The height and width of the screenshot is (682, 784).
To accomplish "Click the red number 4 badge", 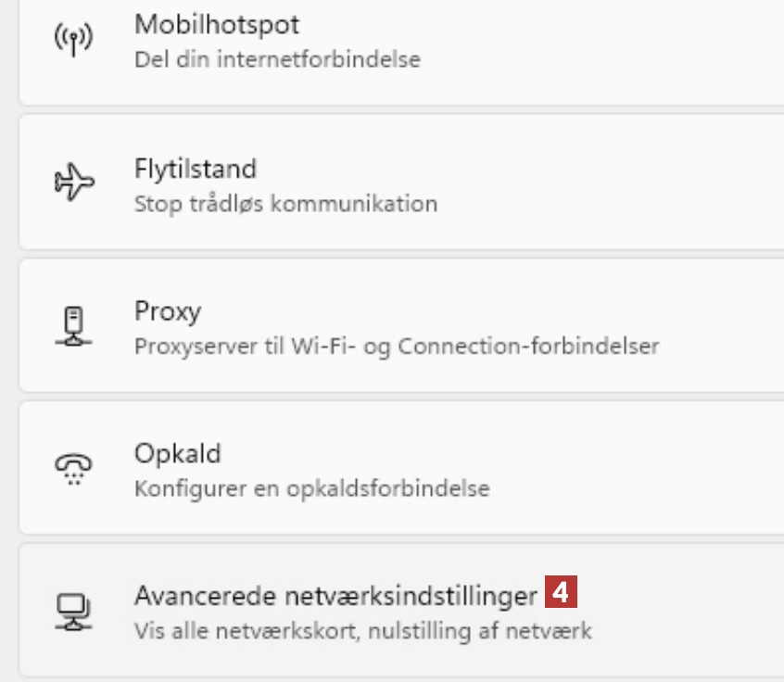I will point(563,591).
